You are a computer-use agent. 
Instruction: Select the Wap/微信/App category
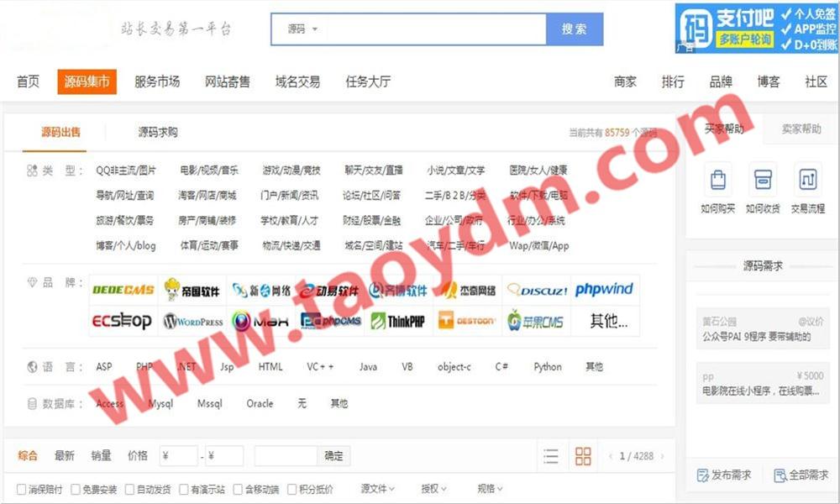coord(538,246)
